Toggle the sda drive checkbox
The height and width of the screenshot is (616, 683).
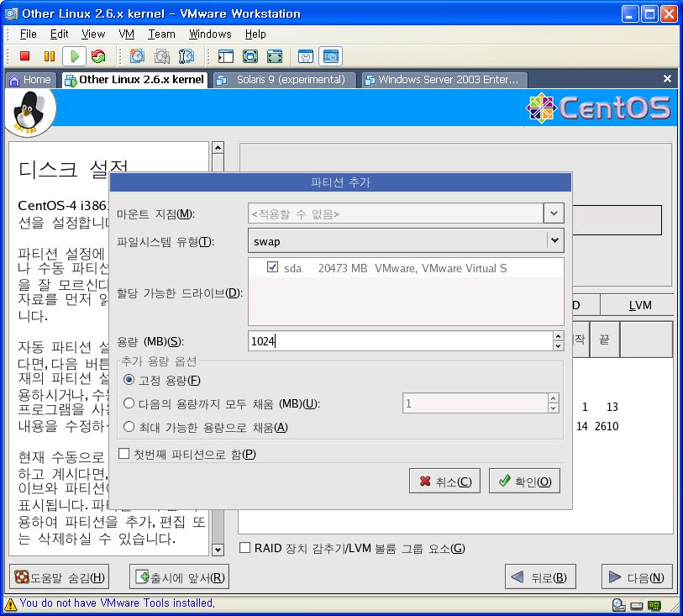tap(272, 268)
